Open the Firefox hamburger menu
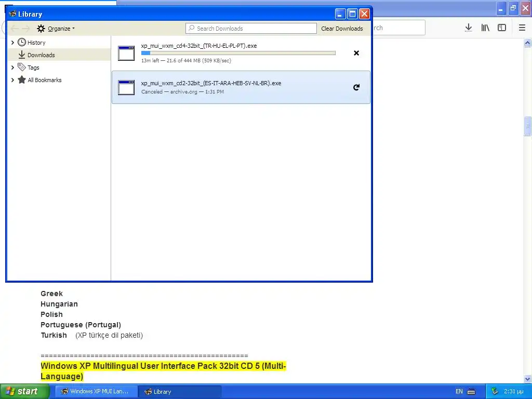This screenshot has height=399, width=532. 522,28
